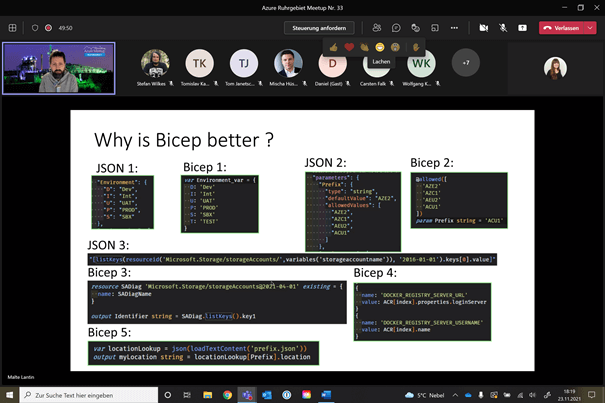Send the laughing Lachen reaction
Screen dimensions: 605x403
380,47
